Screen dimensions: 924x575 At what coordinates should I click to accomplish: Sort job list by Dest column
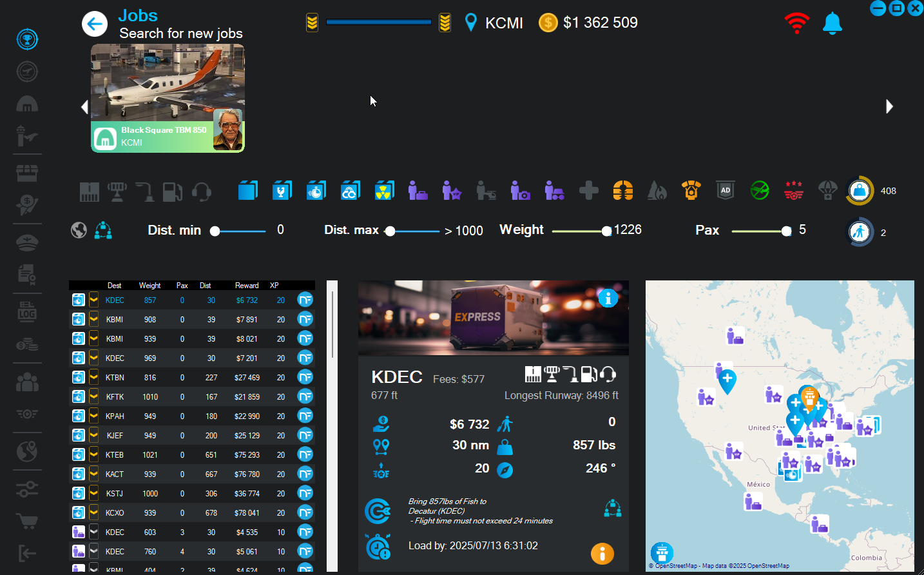click(114, 286)
